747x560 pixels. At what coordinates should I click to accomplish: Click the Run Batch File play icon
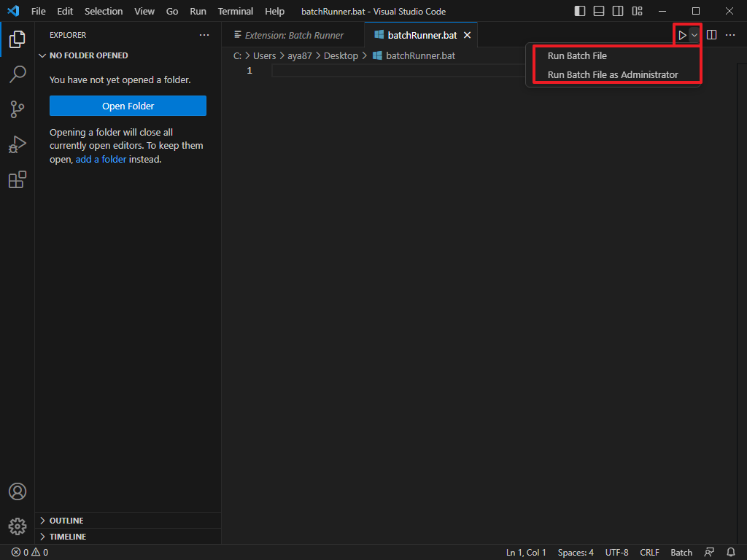682,35
